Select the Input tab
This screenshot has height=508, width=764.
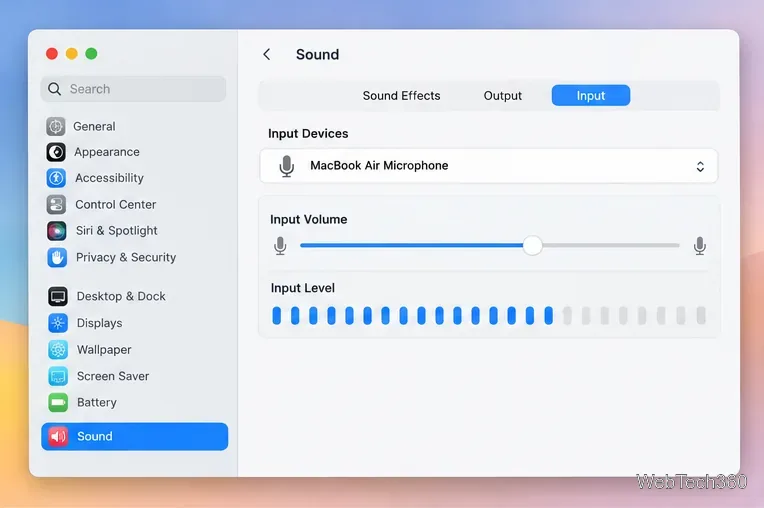[591, 95]
